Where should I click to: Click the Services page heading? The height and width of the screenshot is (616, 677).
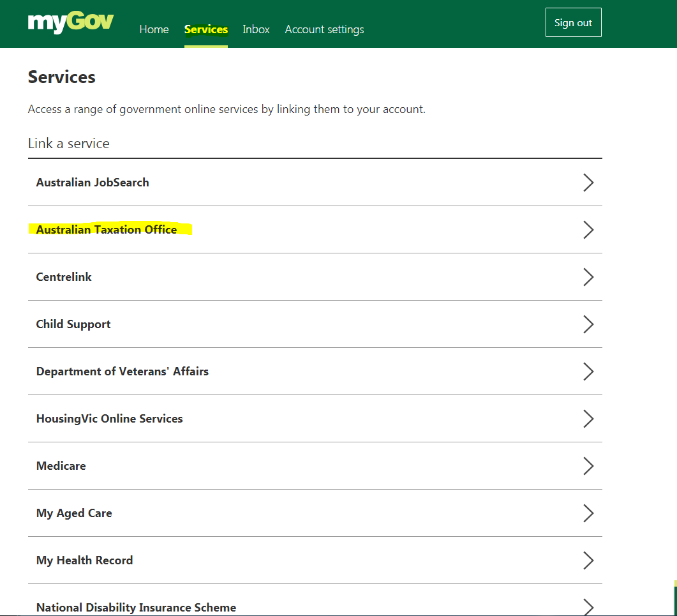[x=62, y=77]
